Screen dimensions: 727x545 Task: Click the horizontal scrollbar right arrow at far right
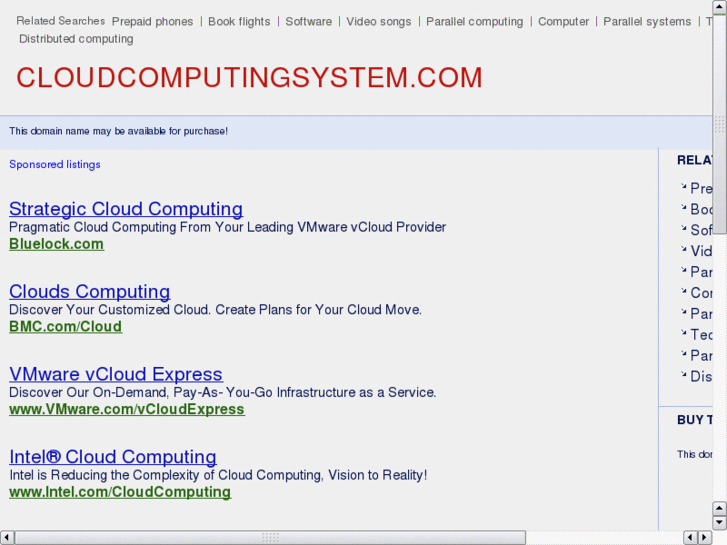coord(705,538)
